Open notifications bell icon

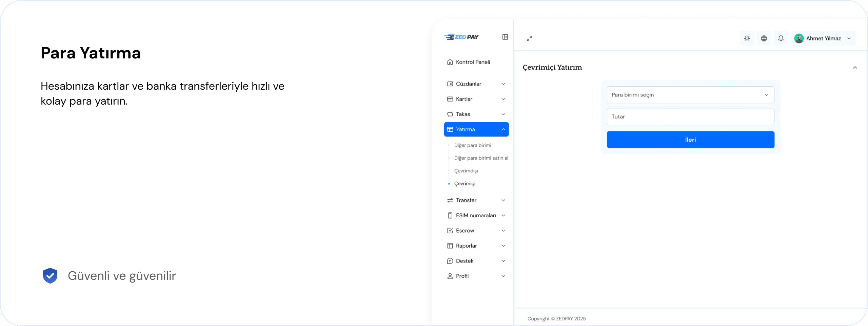(x=781, y=38)
